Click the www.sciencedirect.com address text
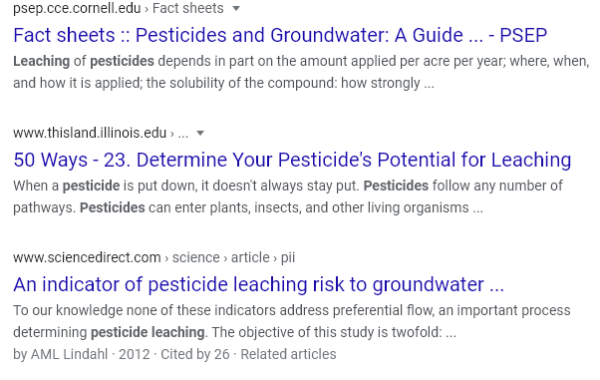This screenshot has width=600, height=380. coord(87,258)
